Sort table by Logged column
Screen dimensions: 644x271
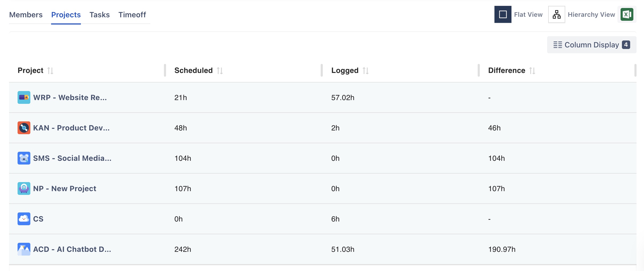(366, 71)
